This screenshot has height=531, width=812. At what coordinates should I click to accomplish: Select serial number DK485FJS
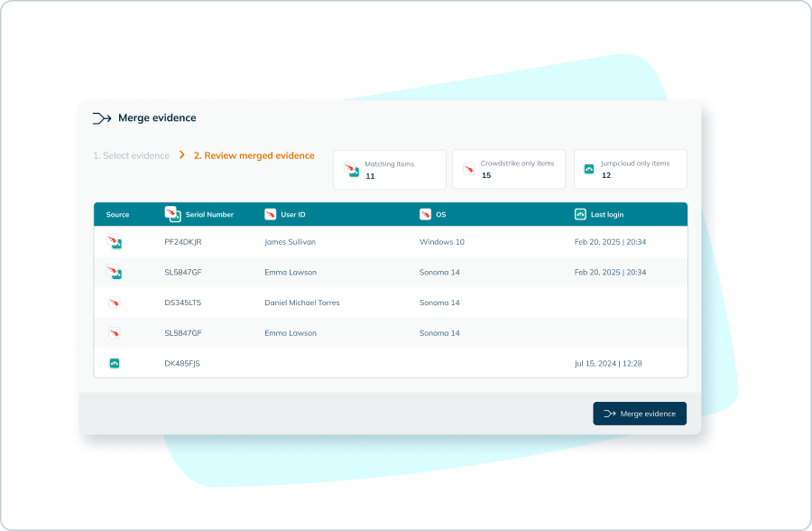point(181,364)
